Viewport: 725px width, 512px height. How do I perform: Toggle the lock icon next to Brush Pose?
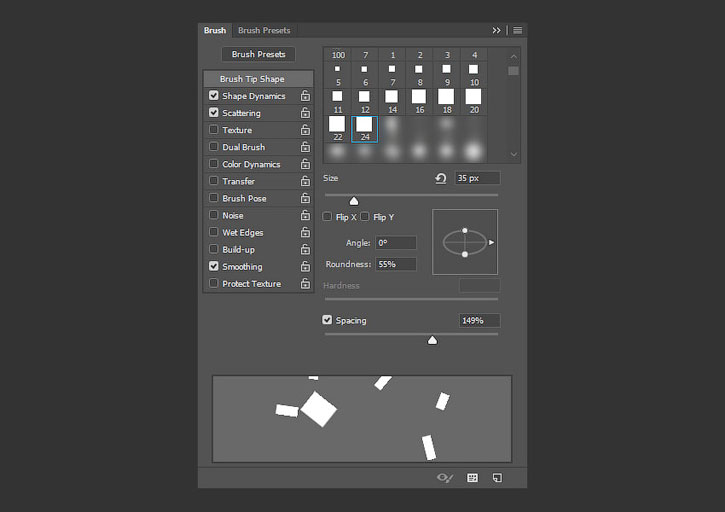(x=305, y=198)
